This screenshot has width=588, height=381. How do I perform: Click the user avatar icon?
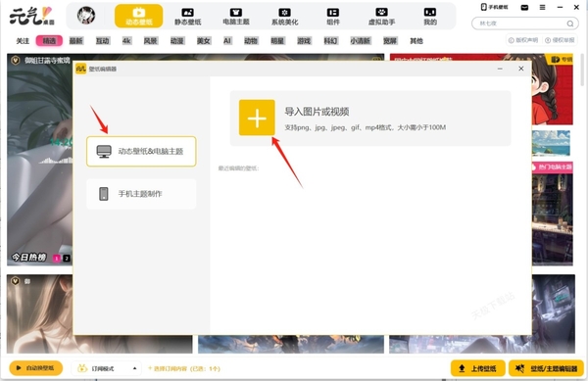click(x=86, y=16)
